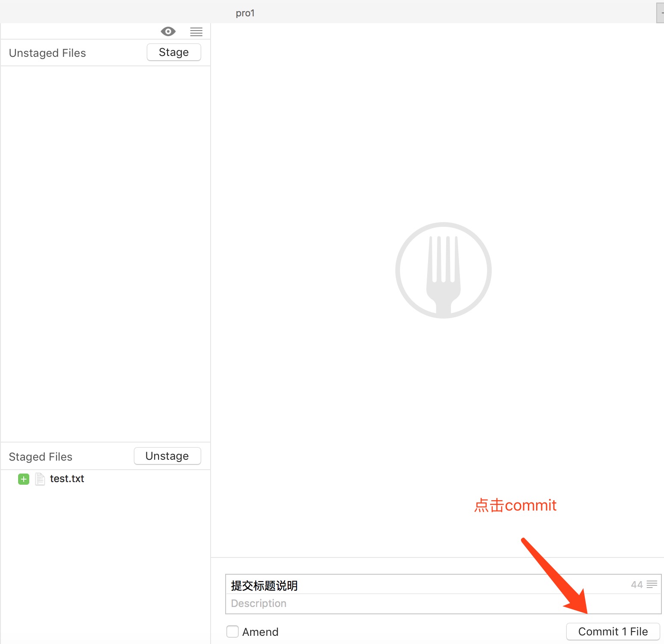Enable the Amend checkbox
This screenshot has width=664, height=644.
click(233, 632)
